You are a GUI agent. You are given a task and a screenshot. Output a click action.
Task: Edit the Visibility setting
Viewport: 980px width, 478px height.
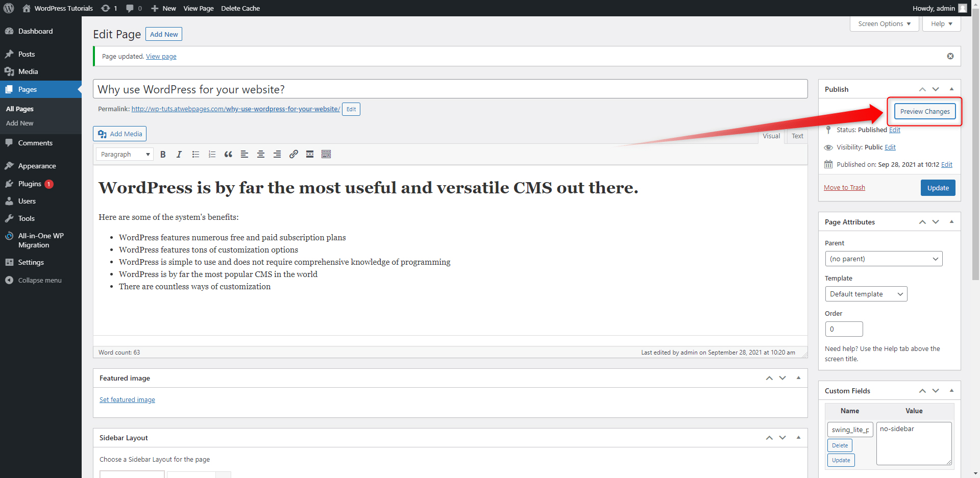tap(890, 147)
